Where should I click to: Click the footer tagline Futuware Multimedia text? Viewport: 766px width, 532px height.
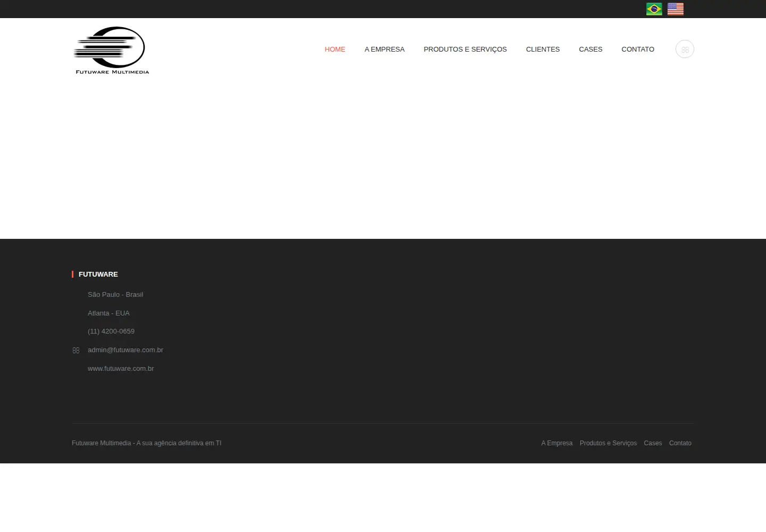(x=146, y=443)
